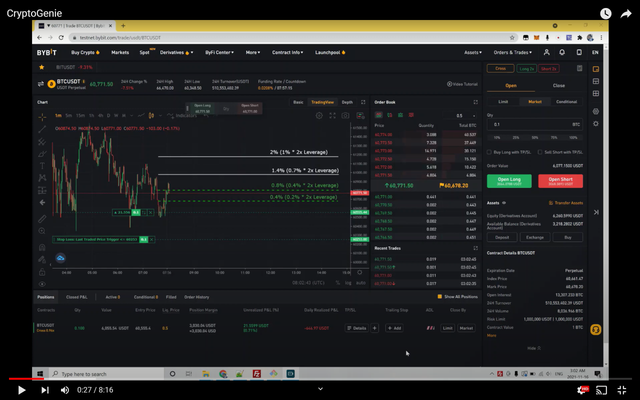640x400 pixels.
Task: Expand the ByFi Center dropdown
Action: (x=220, y=52)
